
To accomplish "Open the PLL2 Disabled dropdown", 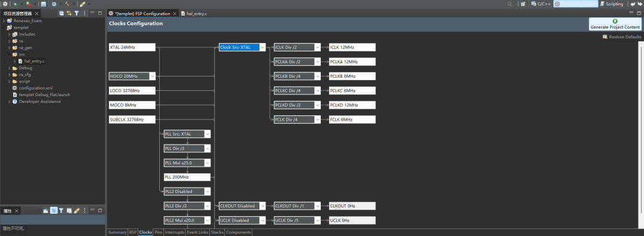I will (208, 192).
